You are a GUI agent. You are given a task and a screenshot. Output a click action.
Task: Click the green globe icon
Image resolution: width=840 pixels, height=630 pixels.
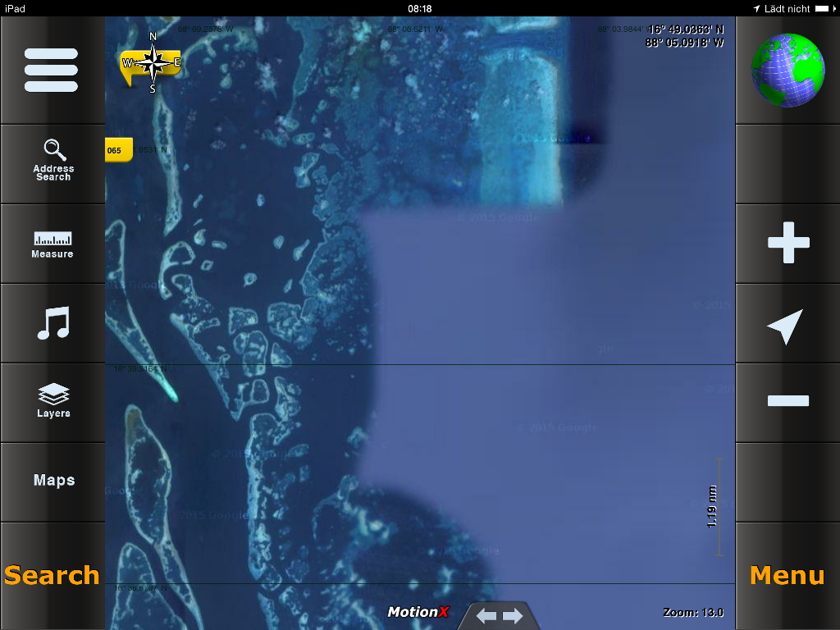pyautogui.click(x=787, y=70)
